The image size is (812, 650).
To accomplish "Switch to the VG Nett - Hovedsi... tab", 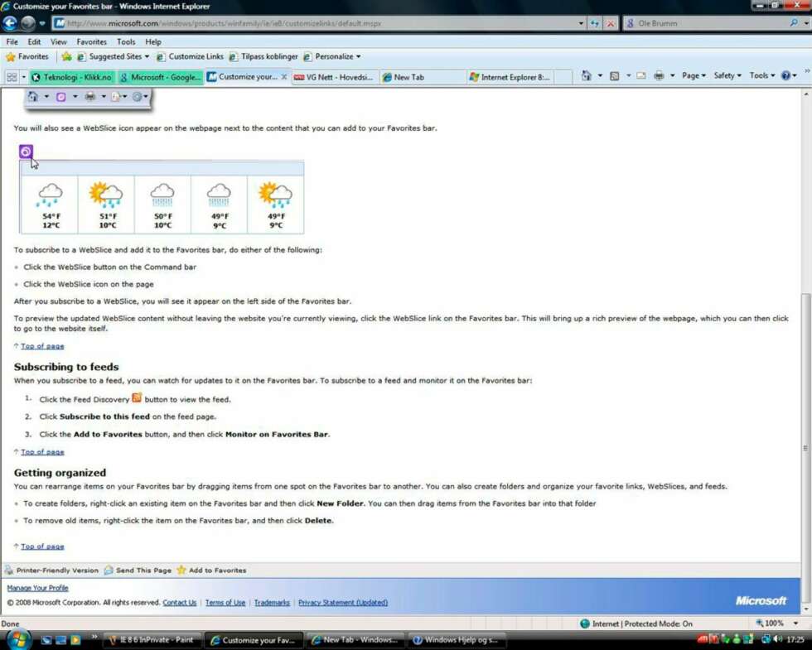I will click(335, 77).
